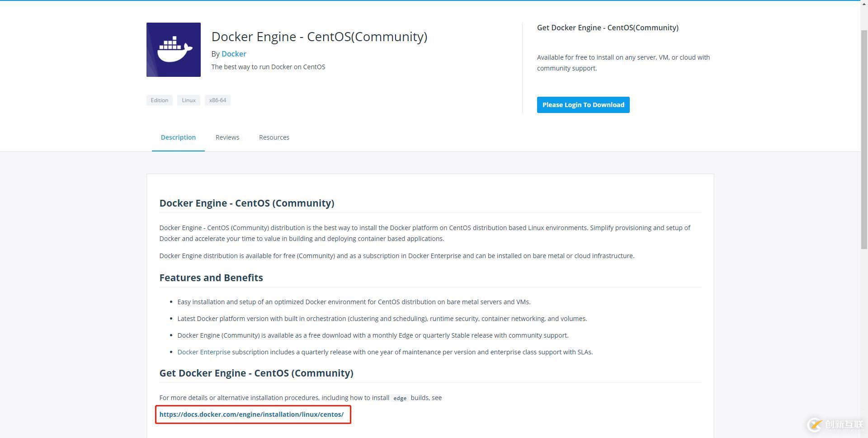The width and height of the screenshot is (868, 438).
Task: Switch to the Description tab
Action: [178, 137]
